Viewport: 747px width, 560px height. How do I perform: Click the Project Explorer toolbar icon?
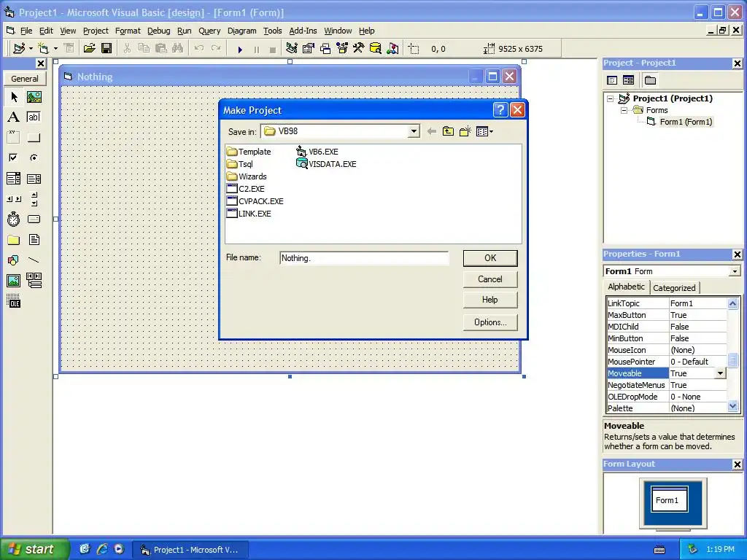[292, 49]
